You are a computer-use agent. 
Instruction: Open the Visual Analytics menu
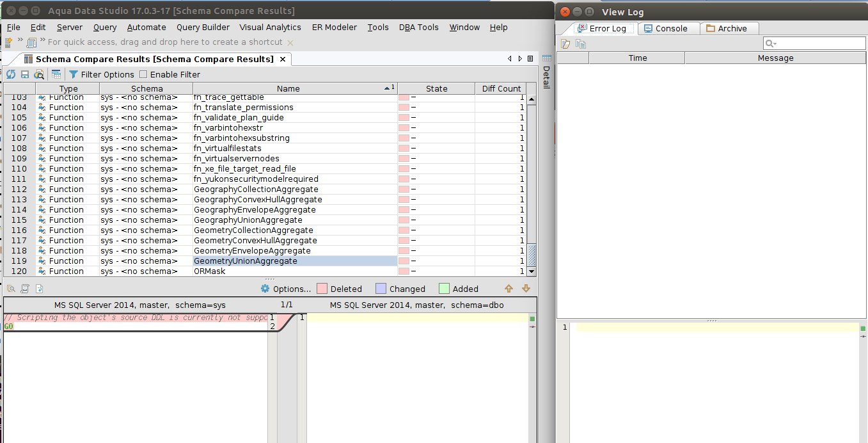(270, 28)
